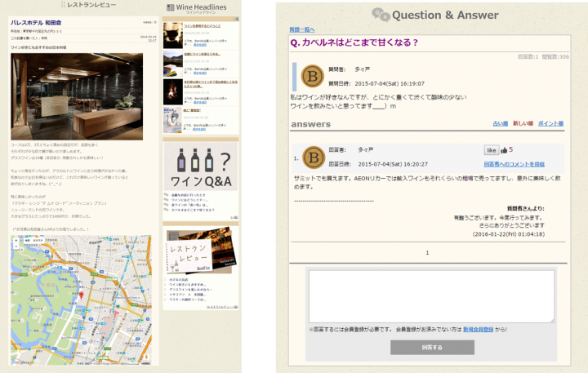Go back via 質問一覧へ link
Image resolution: width=588 pixels, height=373 pixels.
pos(302,29)
